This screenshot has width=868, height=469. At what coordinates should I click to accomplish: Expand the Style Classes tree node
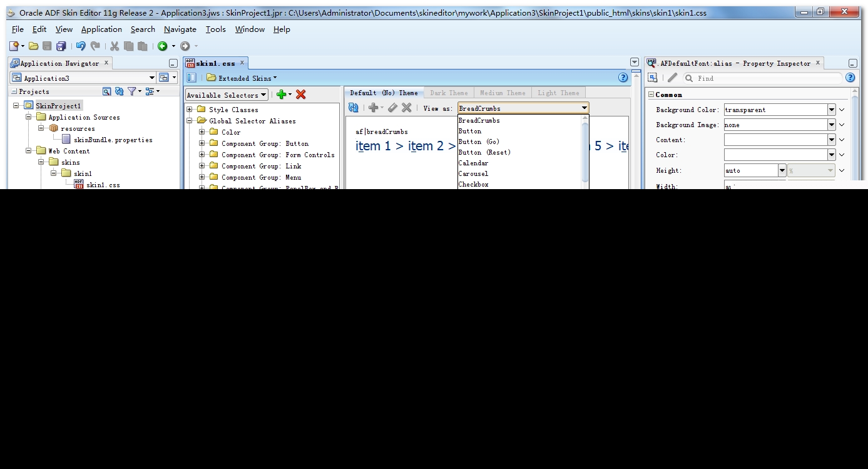(190, 110)
